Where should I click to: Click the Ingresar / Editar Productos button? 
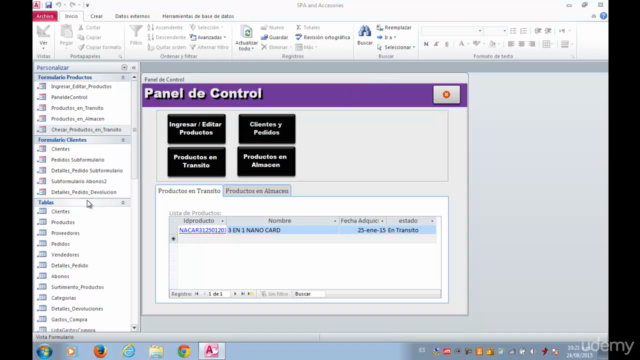pos(196,129)
